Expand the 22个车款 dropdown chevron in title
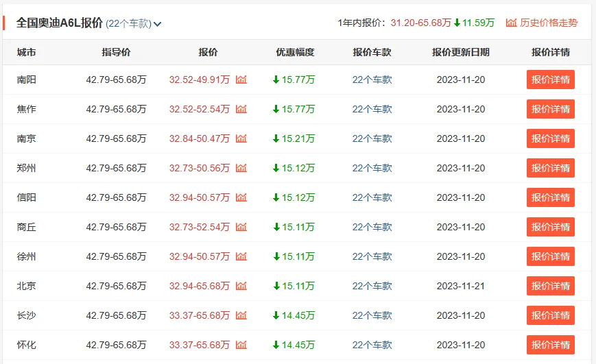Viewport: 596px width, 364px height. coord(157,24)
